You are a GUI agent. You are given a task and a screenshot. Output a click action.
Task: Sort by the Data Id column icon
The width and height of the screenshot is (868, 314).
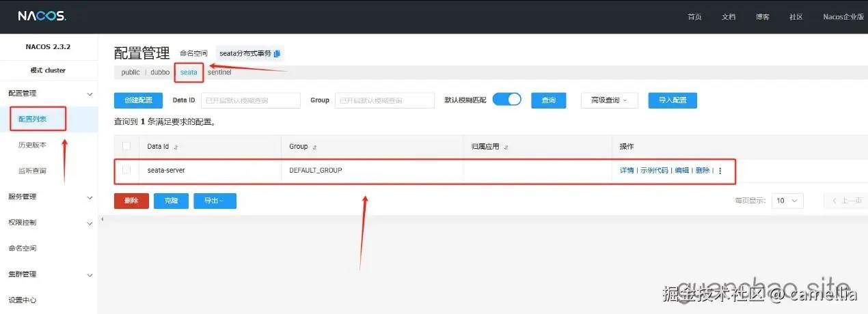pyautogui.click(x=176, y=147)
